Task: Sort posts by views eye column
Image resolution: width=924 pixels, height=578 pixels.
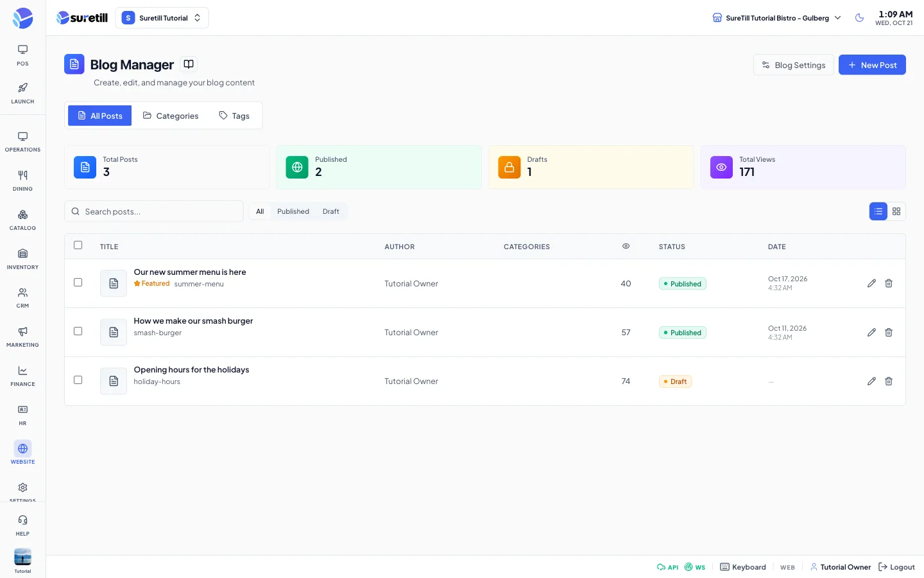Action: [x=626, y=246]
